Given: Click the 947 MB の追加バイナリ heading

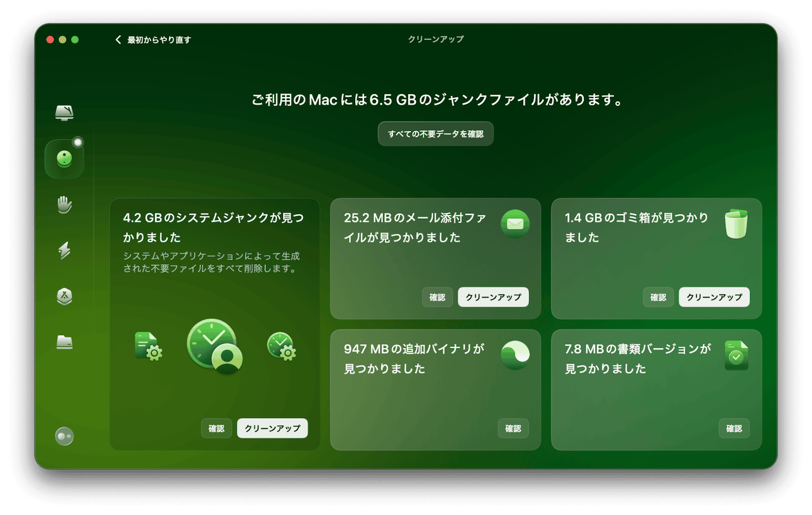Looking at the screenshot, I should 414,358.
